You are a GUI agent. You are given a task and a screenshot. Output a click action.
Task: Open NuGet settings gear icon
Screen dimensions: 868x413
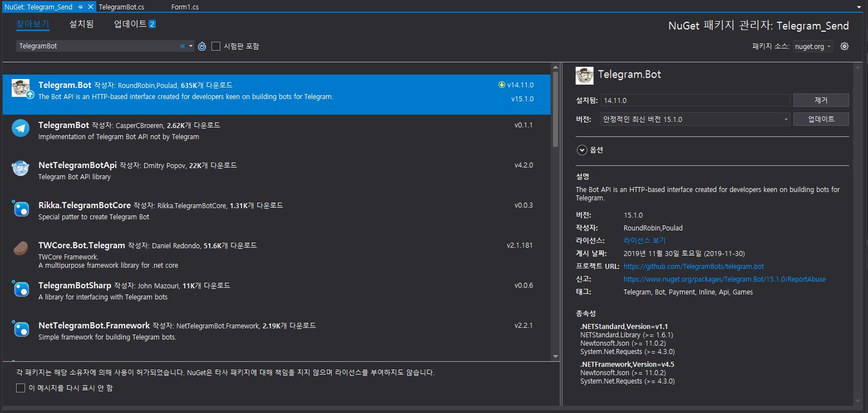(x=845, y=46)
